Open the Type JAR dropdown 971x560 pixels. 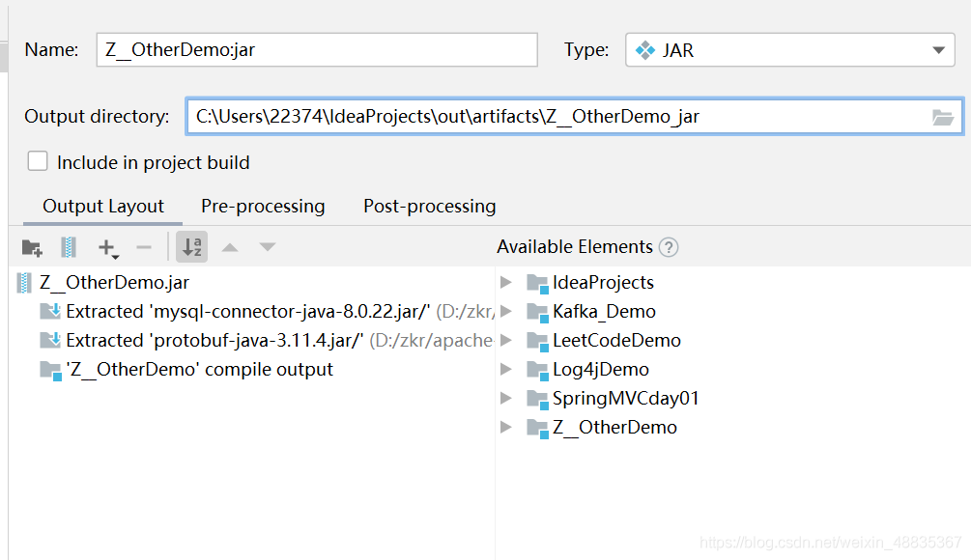pyautogui.click(x=789, y=50)
